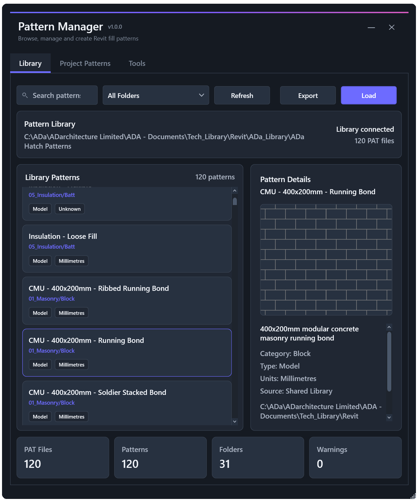Minimize the Pattern Manager window
Viewport: 420px width, 504px height.
tap(371, 27)
